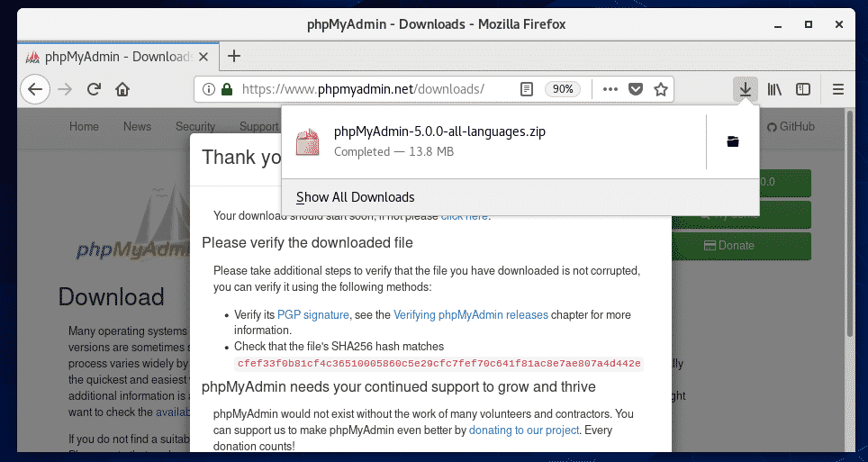Viewport: 868px width, 462px height.
Task: Open the Firefox hamburger menu
Action: click(x=838, y=89)
